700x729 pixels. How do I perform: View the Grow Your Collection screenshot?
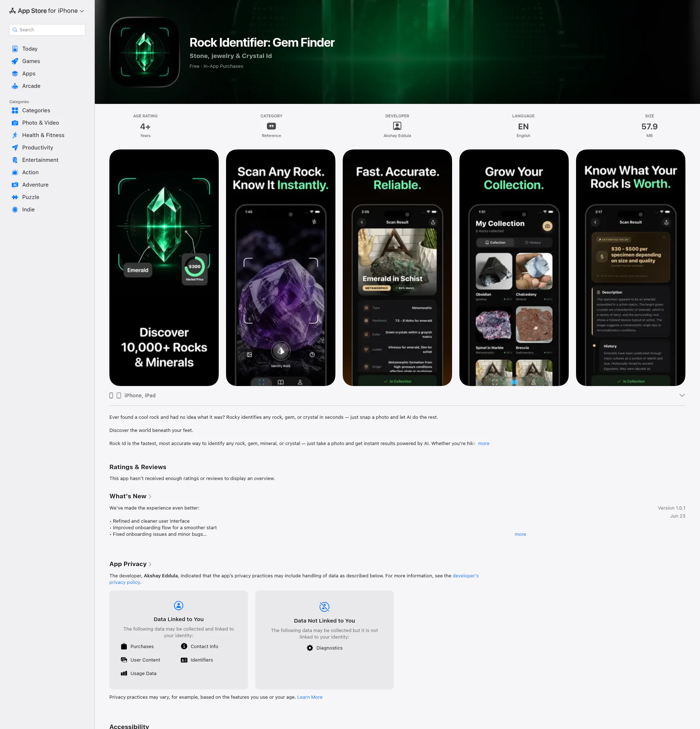pyautogui.click(x=514, y=268)
